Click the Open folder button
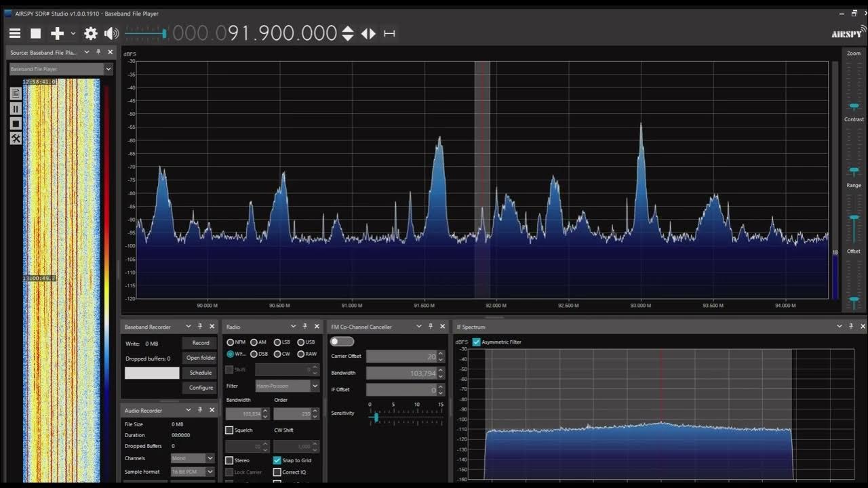Image resolution: width=868 pixels, height=488 pixels. (x=201, y=358)
